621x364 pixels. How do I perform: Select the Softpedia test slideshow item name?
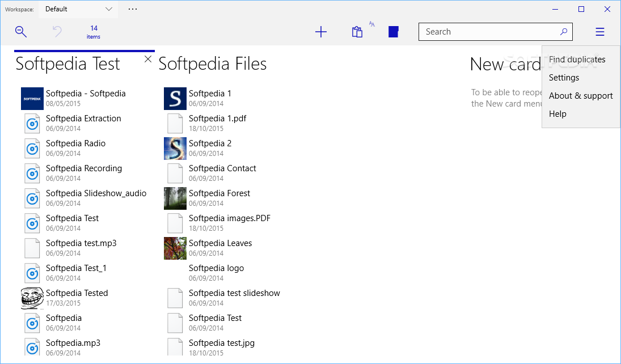coord(234,293)
